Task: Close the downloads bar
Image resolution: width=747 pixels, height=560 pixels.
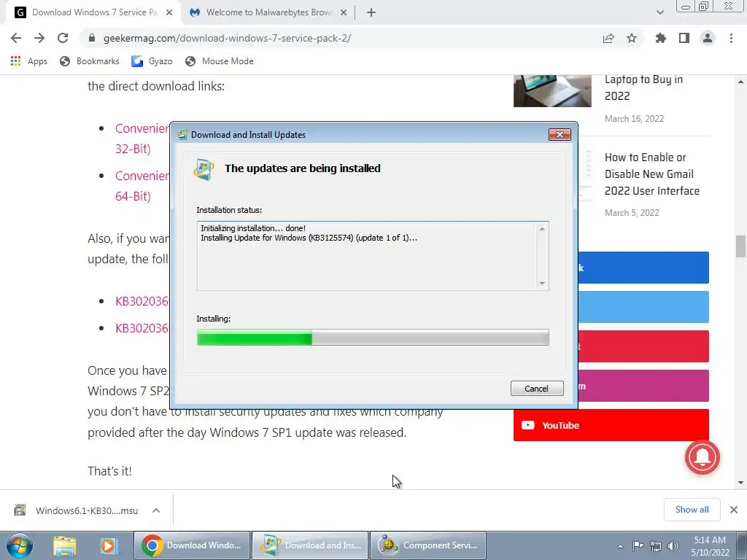Action: click(734, 510)
